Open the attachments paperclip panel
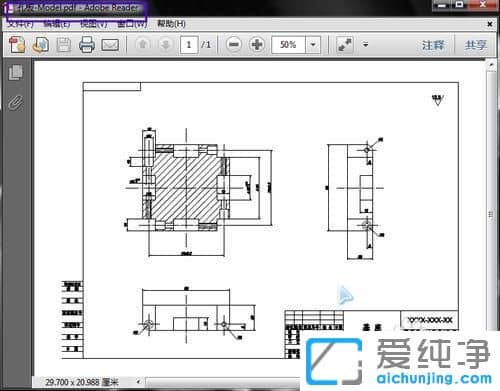 pos(16,103)
